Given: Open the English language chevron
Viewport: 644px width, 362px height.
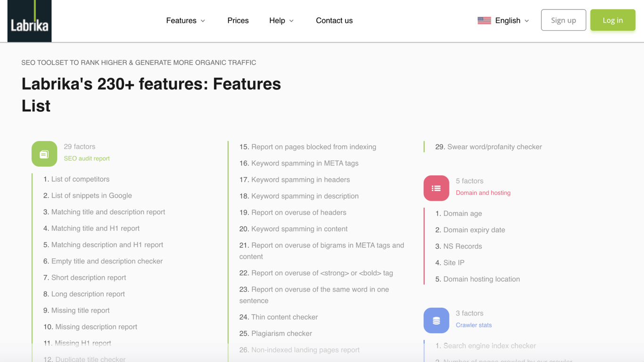Looking at the screenshot, I should pyautogui.click(x=527, y=21).
